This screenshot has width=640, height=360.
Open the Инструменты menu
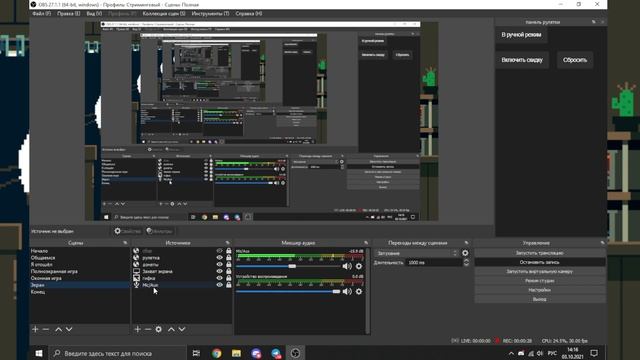coord(210,13)
